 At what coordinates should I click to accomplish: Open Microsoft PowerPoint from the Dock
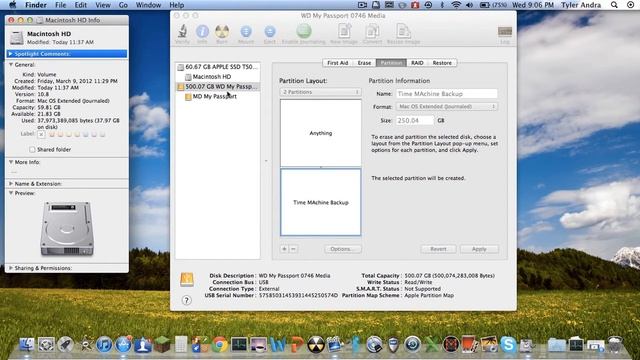[297, 345]
